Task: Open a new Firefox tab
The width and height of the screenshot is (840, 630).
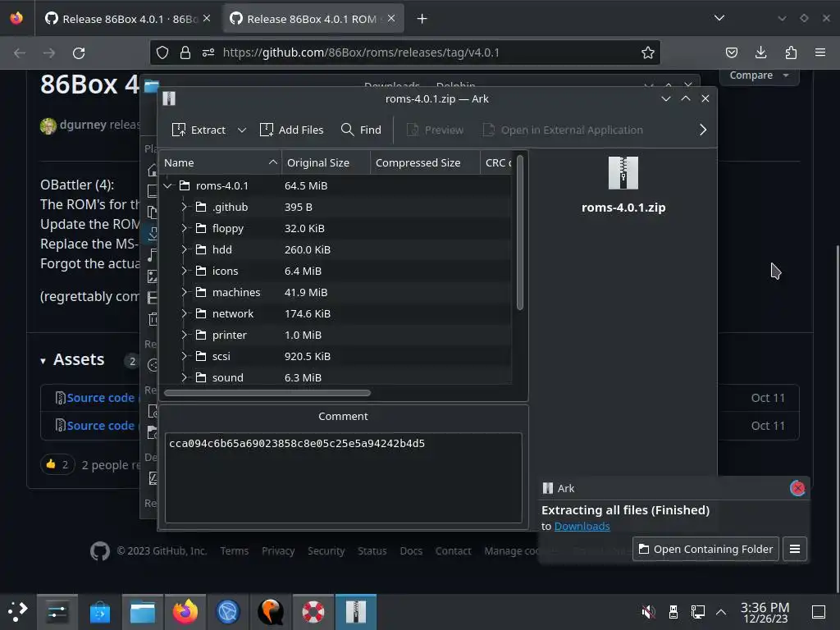Action: tap(422, 19)
